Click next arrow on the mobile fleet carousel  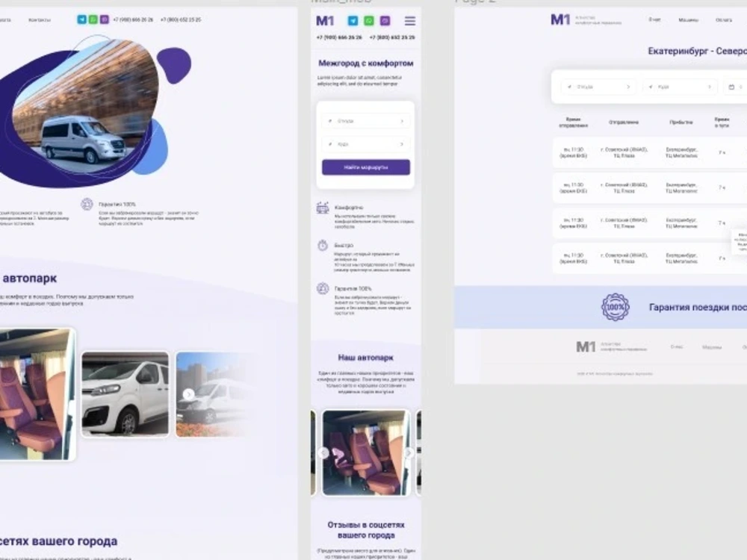[409, 453]
